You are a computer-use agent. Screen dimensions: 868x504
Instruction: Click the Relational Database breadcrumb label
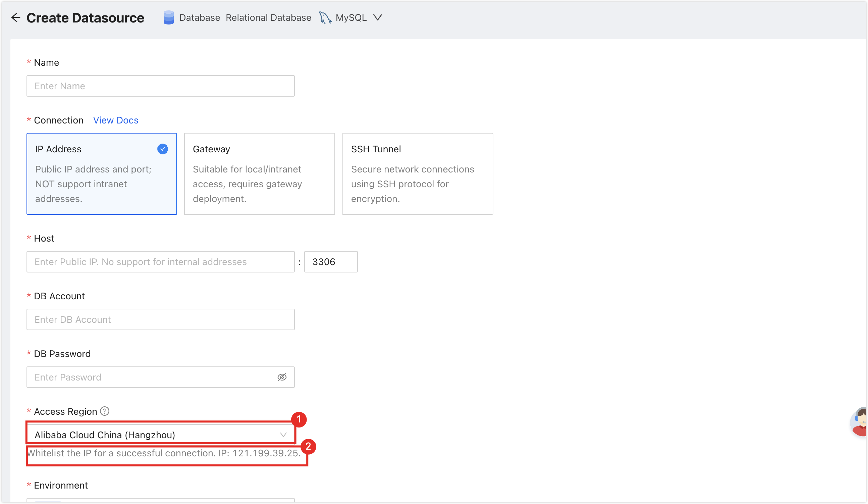tap(268, 17)
